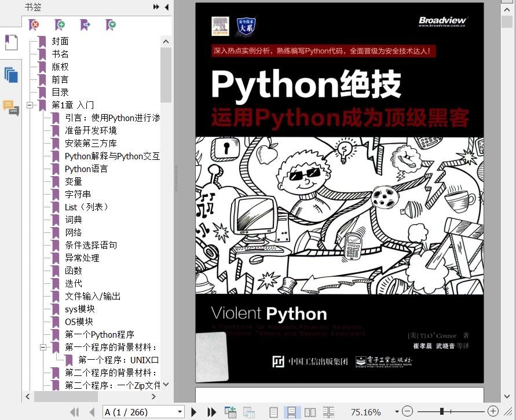Open the 封面 bookmark

point(60,42)
